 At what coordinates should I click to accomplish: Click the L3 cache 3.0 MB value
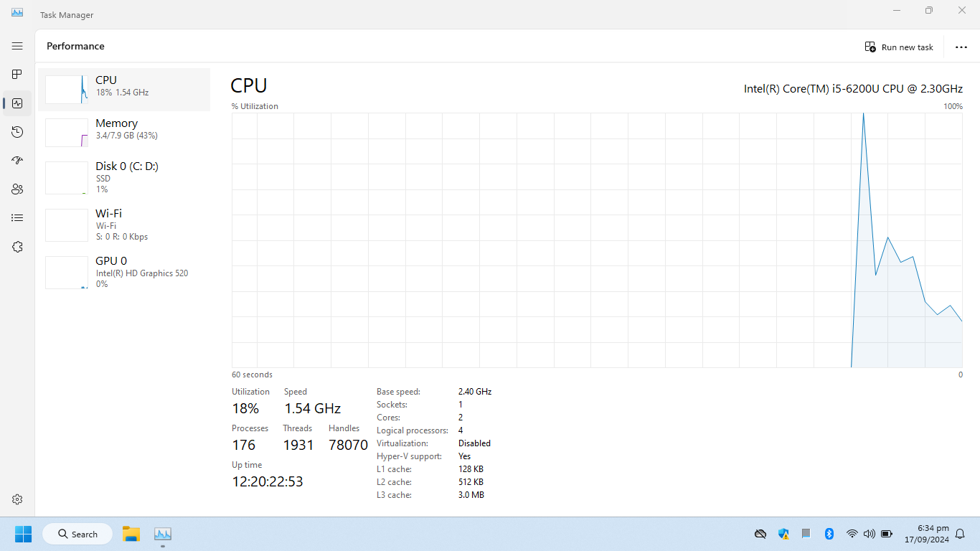point(471,495)
